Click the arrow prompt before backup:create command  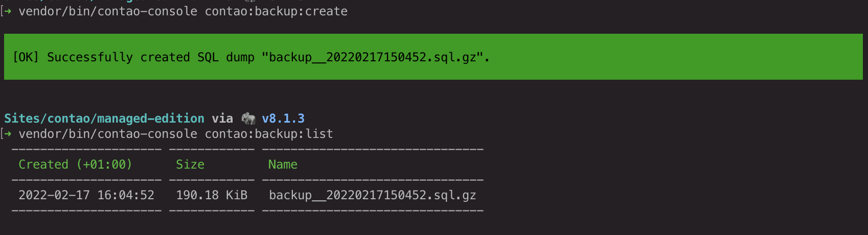coord(8,11)
